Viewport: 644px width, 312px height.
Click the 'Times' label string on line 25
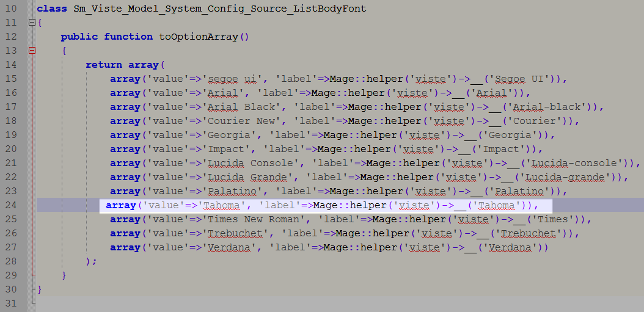coord(552,219)
